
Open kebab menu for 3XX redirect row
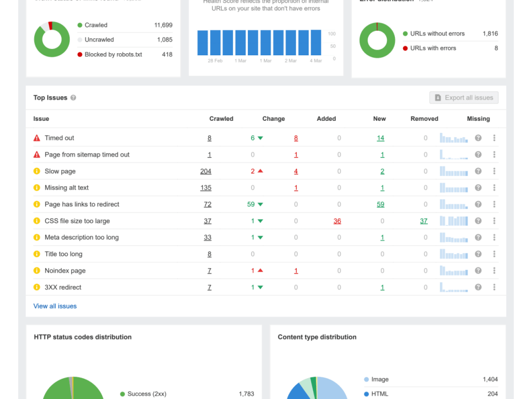(494, 287)
